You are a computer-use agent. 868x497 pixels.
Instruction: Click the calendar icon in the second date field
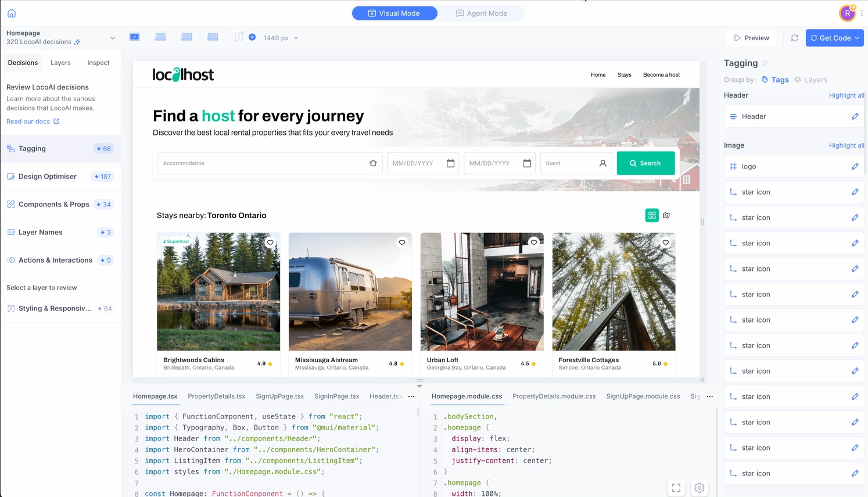point(527,163)
